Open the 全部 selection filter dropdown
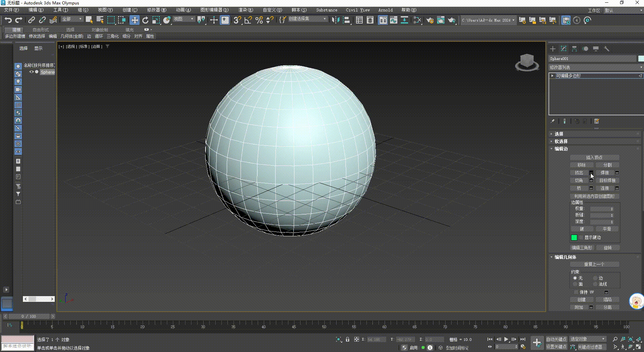The image size is (644, 352). click(71, 19)
